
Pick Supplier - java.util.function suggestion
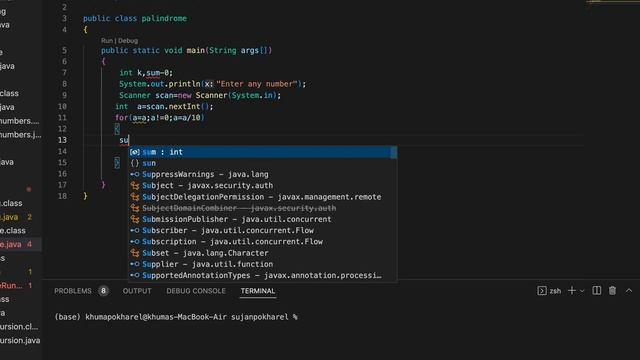[x=262, y=264]
